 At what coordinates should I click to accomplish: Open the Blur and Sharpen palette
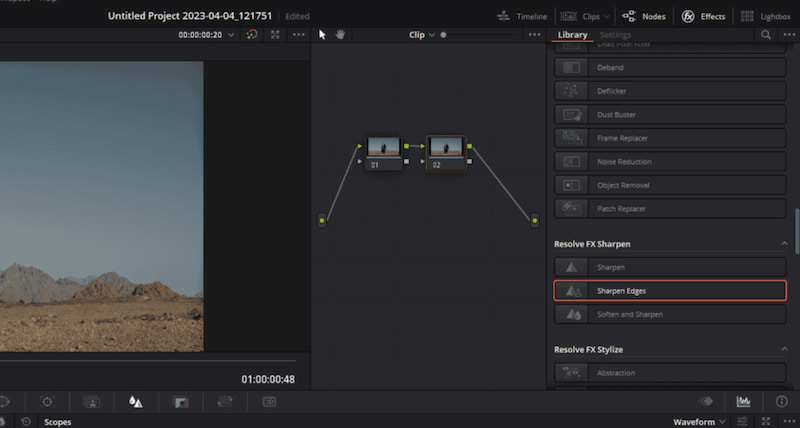[136, 402]
